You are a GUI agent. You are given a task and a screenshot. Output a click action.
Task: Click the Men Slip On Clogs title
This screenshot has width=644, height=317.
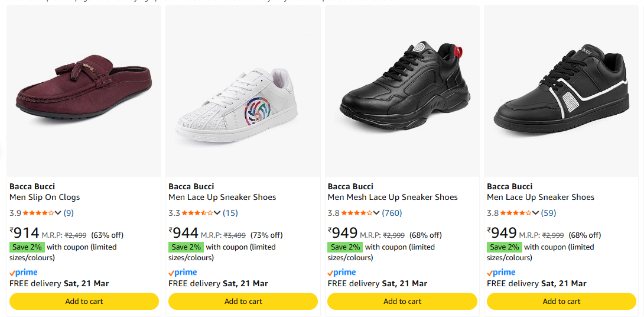[45, 197]
